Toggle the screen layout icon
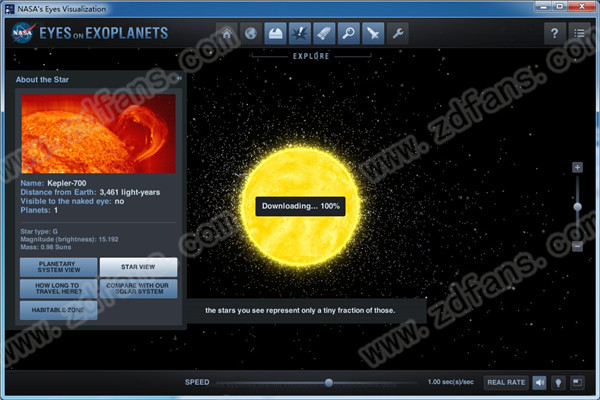This screenshot has height=400, width=600. pos(577,382)
